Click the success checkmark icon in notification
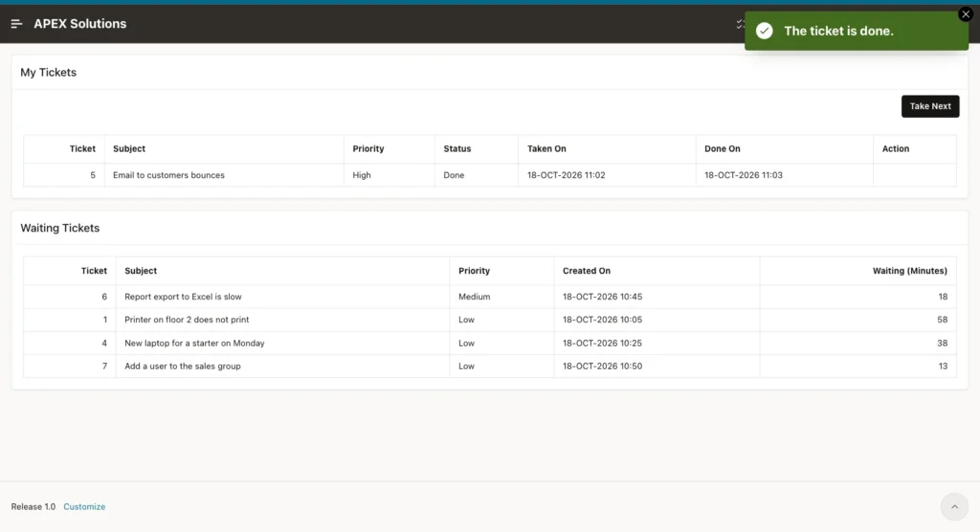 click(765, 31)
